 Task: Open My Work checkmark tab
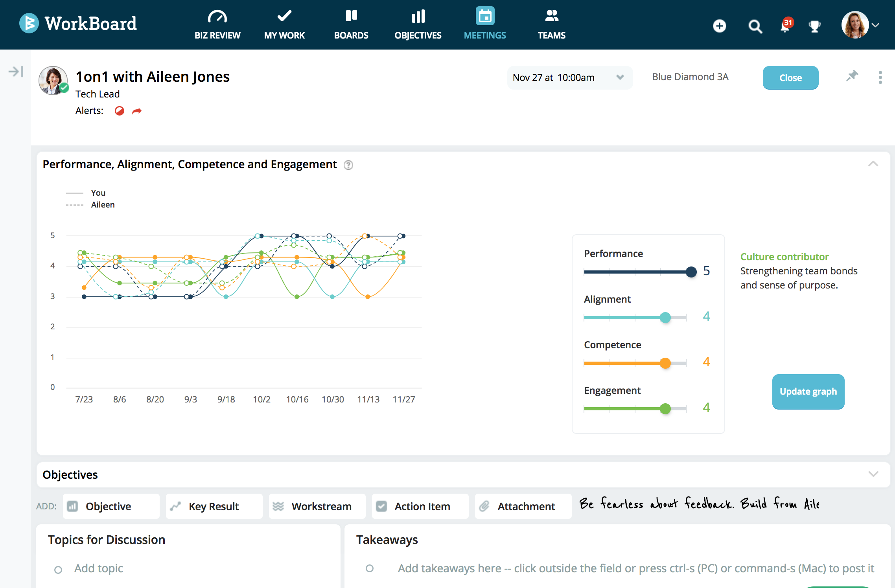tap(284, 24)
